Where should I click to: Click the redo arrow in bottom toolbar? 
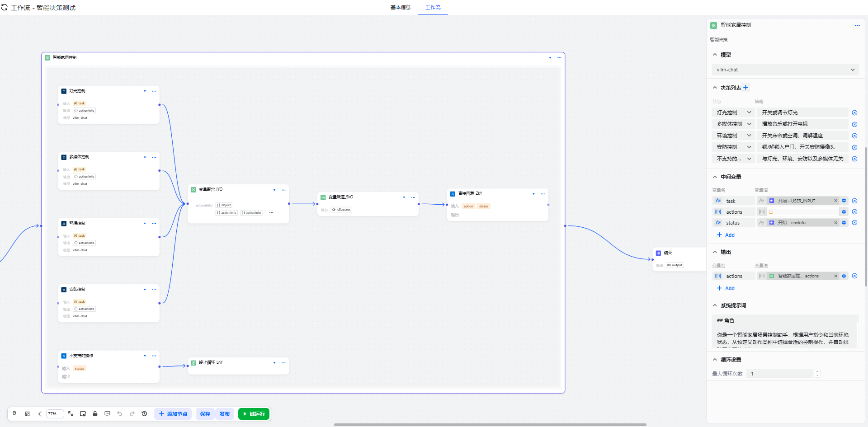(132, 414)
